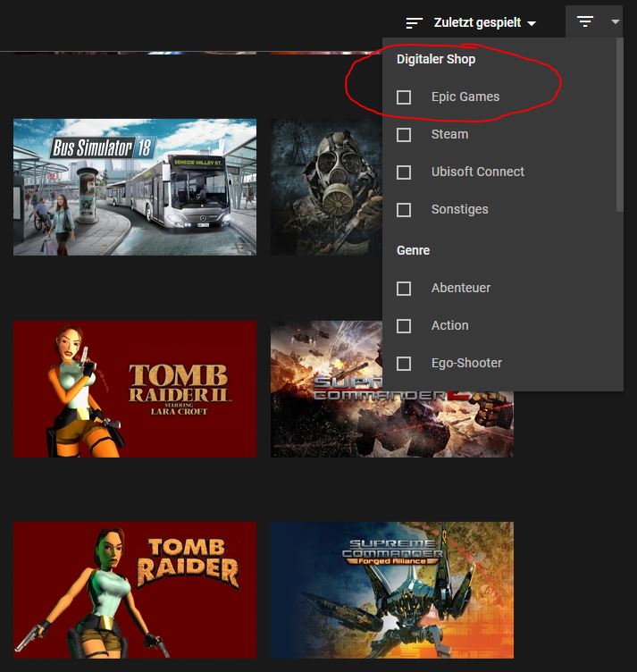Select the Steam filter label
Viewport: 637px width, 672px height.
coord(449,134)
